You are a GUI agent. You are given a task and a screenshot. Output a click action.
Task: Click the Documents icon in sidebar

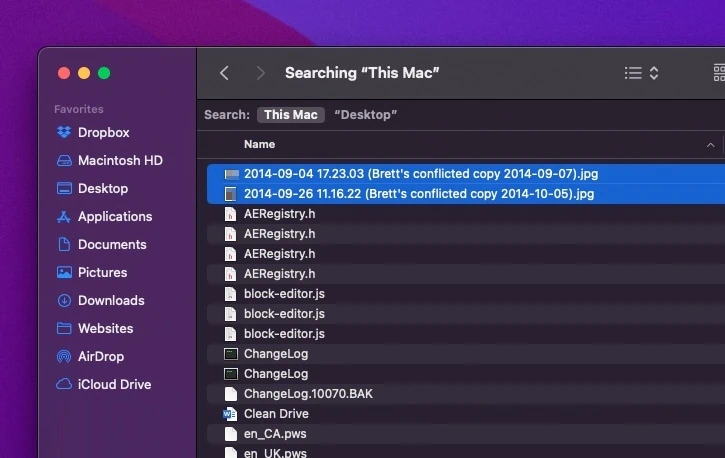tap(64, 244)
